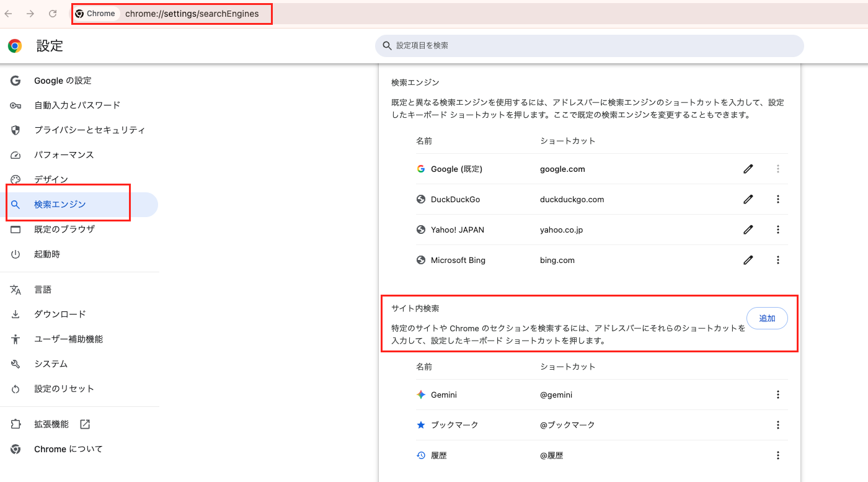Edit Yahoo! JAPAN with pencil icon
Image resolution: width=868 pixels, height=482 pixels.
point(748,230)
